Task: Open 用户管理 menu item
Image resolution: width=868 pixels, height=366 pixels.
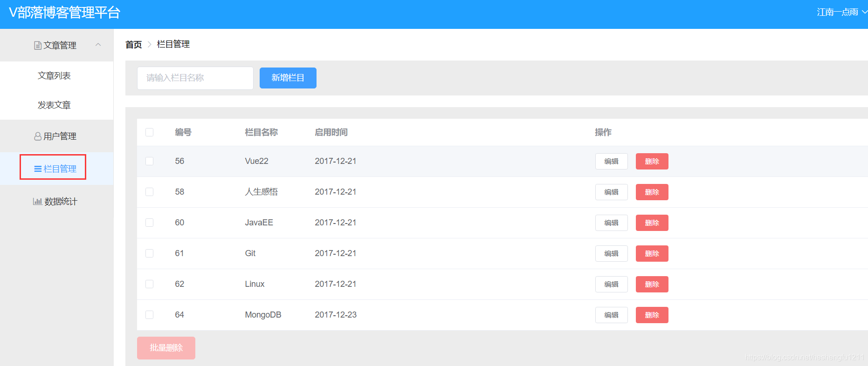Action: (56, 136)
